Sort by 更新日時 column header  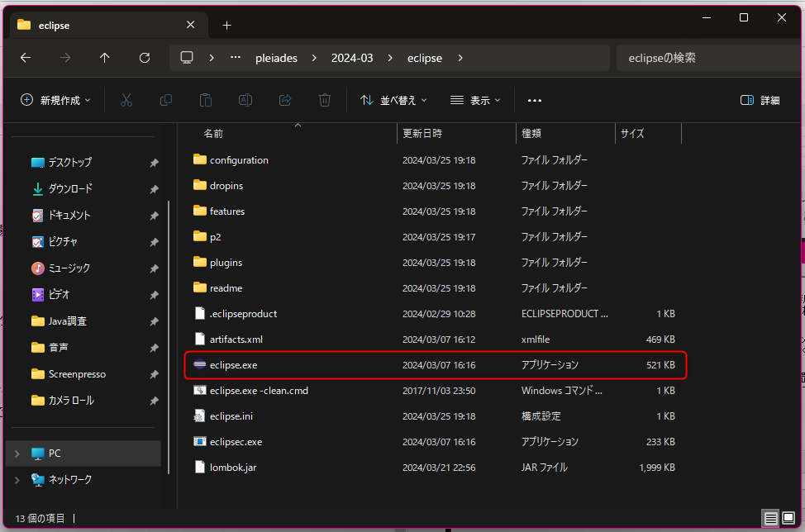[422, 133]
